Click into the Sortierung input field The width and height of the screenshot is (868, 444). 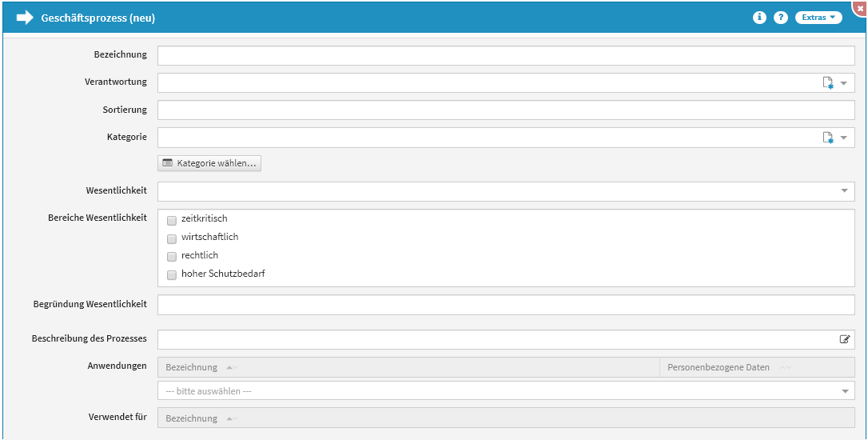[506, 110]
